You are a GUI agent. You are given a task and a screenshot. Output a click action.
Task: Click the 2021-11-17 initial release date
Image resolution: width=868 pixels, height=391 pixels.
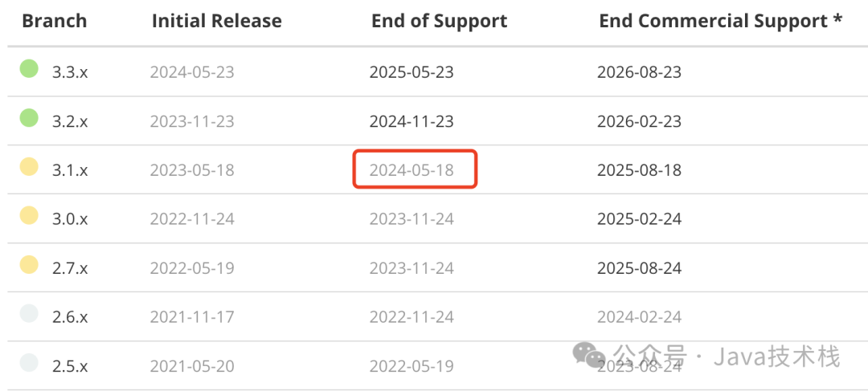[192, 317]
